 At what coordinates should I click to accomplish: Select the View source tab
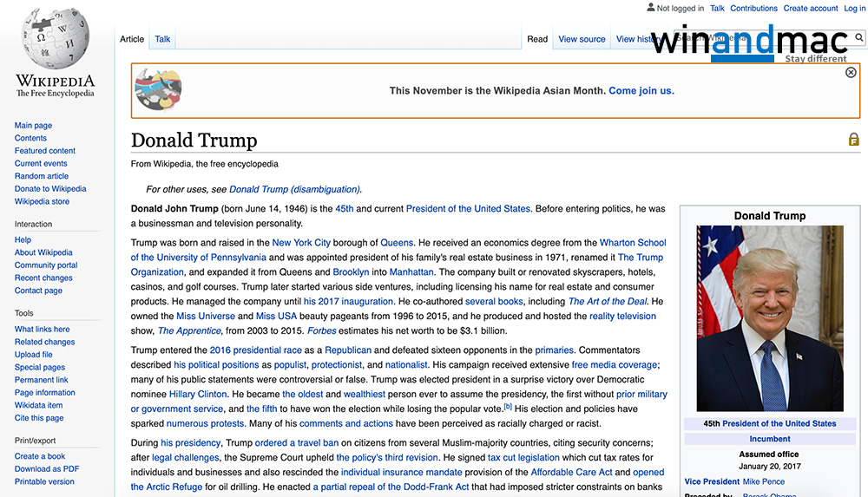[x=582, y=39]
